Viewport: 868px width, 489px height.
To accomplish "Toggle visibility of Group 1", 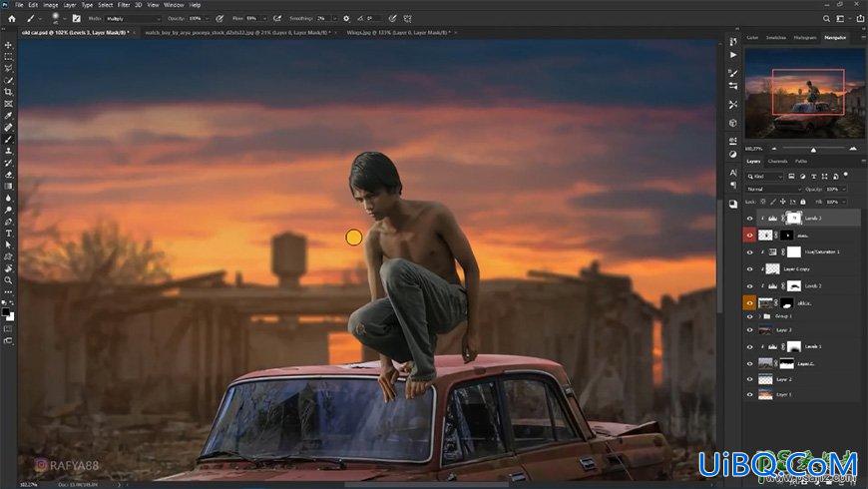I will click(749, 316).
